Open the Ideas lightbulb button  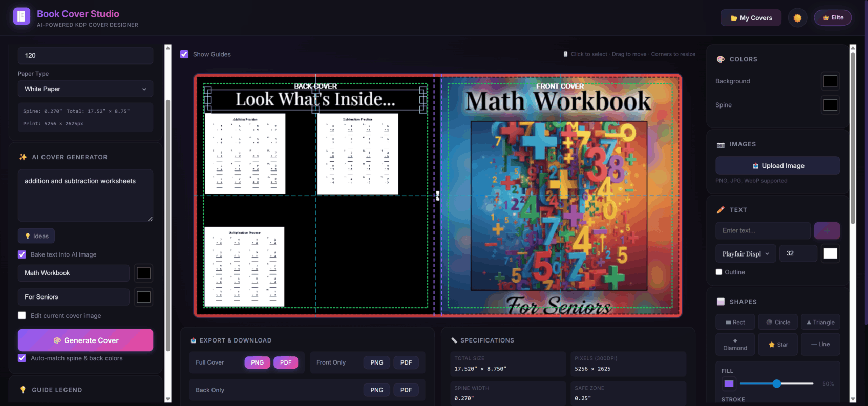tap(36, 236)
